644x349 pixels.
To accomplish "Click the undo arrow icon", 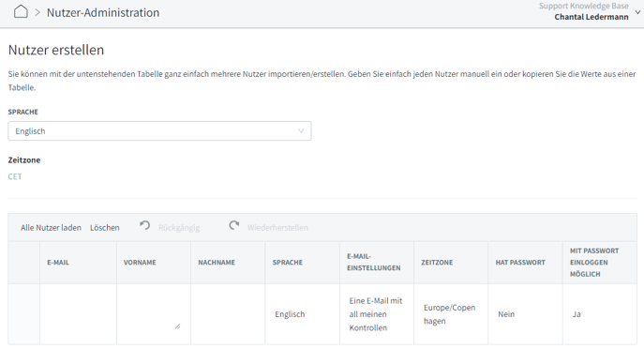I will pyautogui.click(x=144, y=225).
